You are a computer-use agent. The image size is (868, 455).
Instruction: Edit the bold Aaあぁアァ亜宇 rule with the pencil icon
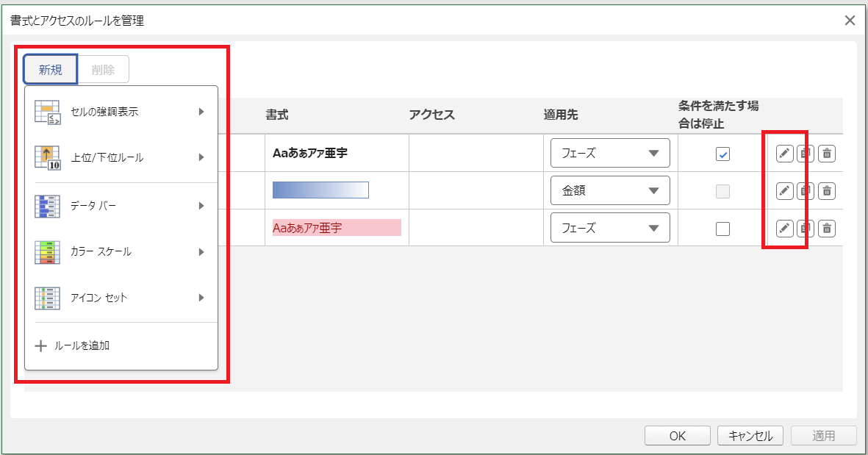click(784, 154)
